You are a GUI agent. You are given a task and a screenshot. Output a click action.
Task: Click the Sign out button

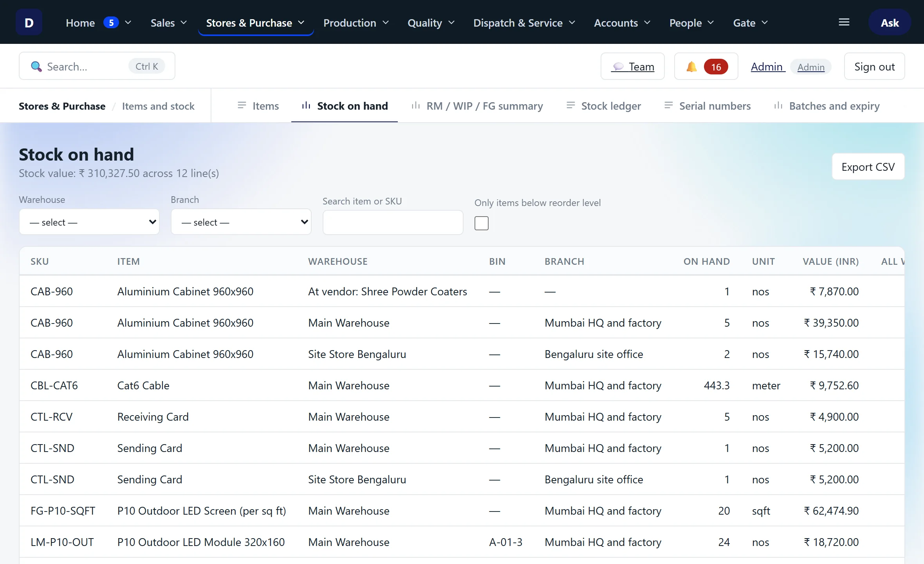point(874,67)
